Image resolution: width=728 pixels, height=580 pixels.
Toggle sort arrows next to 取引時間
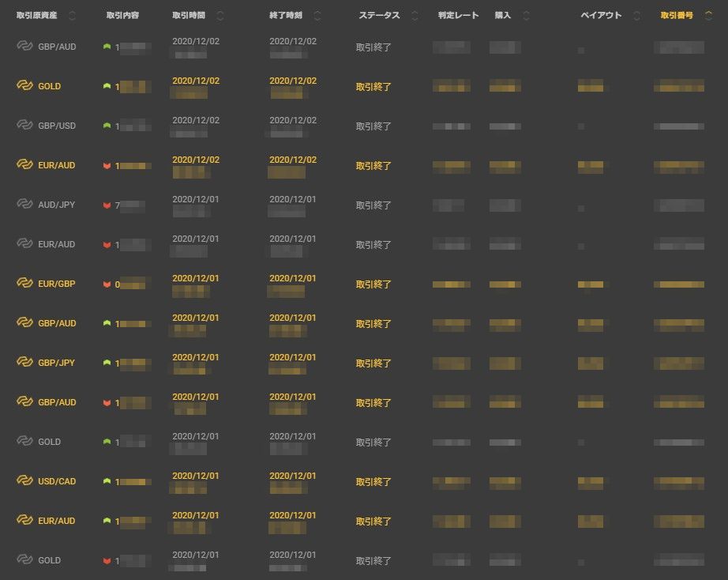[x=220, y=16]
